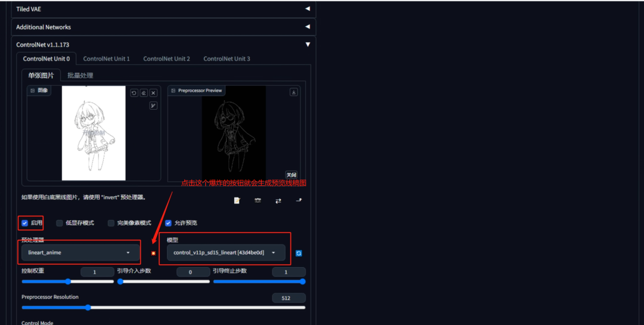
Task: Click the 控制权重 number input field
Action: 97,272
